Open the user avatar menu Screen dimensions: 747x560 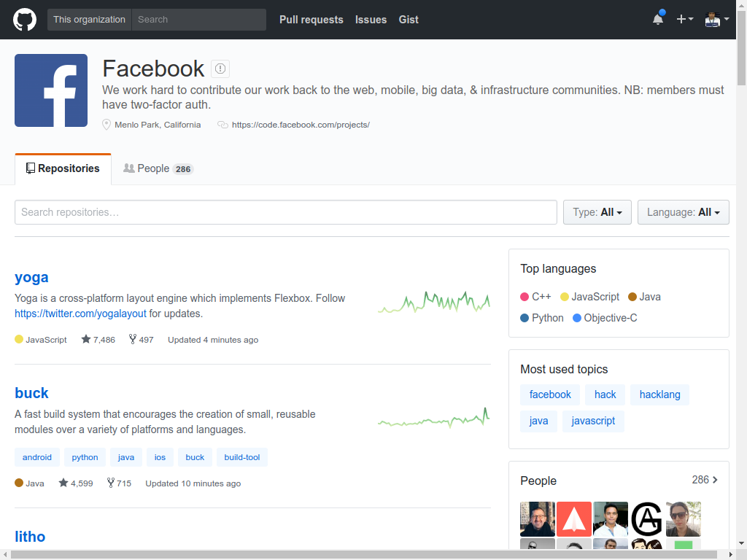click(x=717, y=19)
